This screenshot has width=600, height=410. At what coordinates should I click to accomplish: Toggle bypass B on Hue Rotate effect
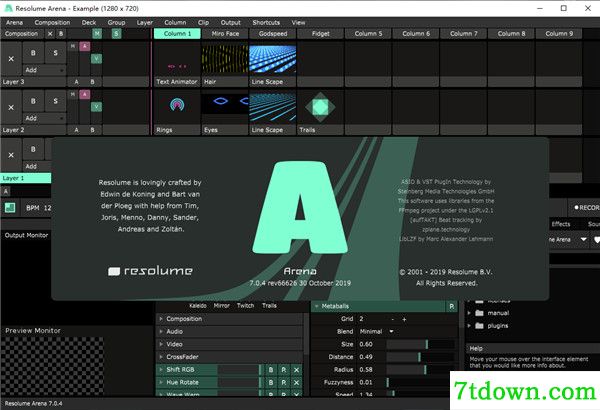(x=271, y=382)
